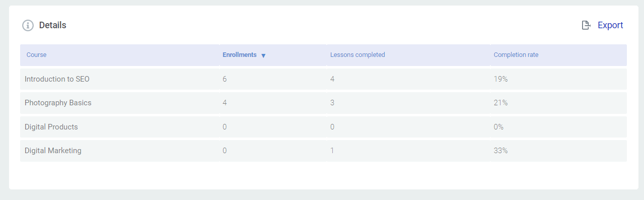Export the details table

point(602,25)
